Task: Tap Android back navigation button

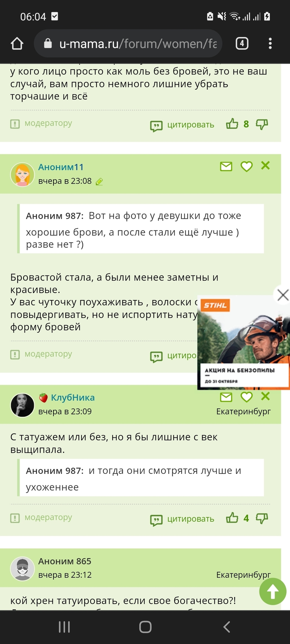Action: click(x=226, y=627)
